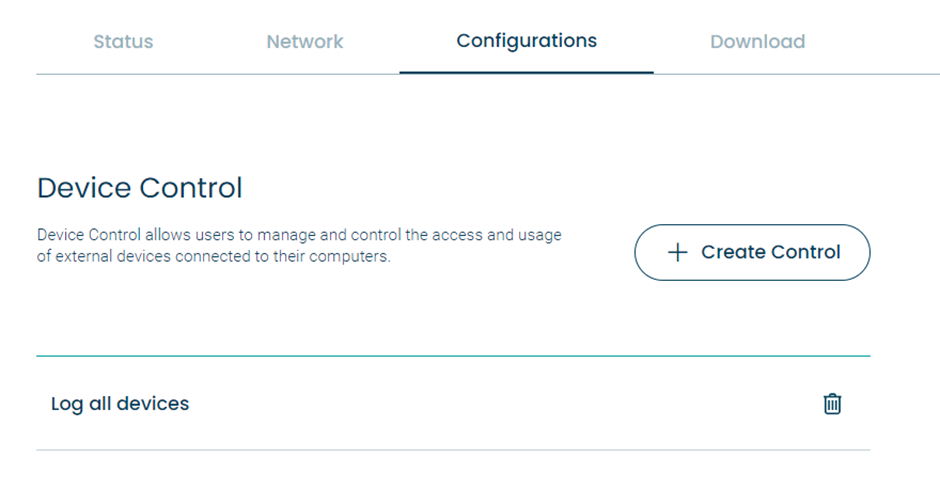Click the Device Control heading
The height and width of the screenshot is (489, 940).
[140, 188]
